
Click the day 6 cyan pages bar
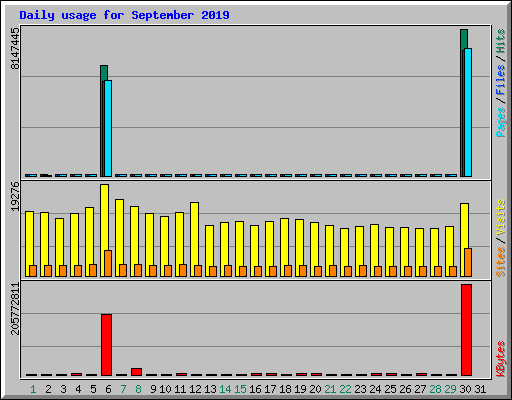[x=108, y=128]
